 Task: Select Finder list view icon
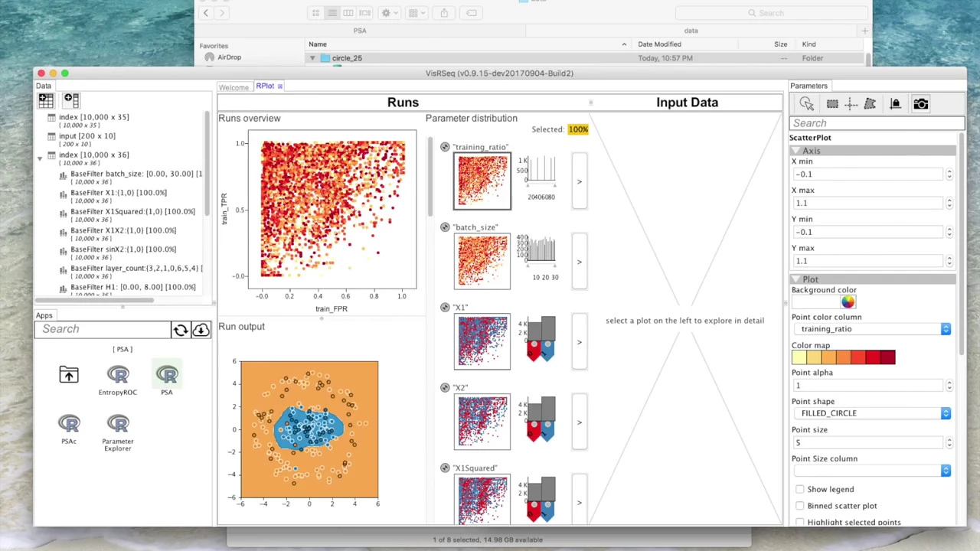[x=332, y=13]
